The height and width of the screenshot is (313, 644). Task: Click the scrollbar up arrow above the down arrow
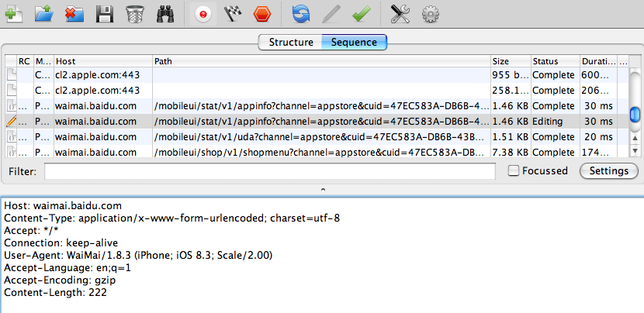[x=635, y=139]
